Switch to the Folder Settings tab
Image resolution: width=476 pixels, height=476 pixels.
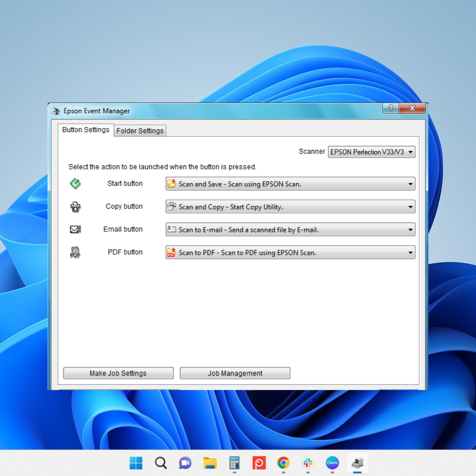click(140, 131)
